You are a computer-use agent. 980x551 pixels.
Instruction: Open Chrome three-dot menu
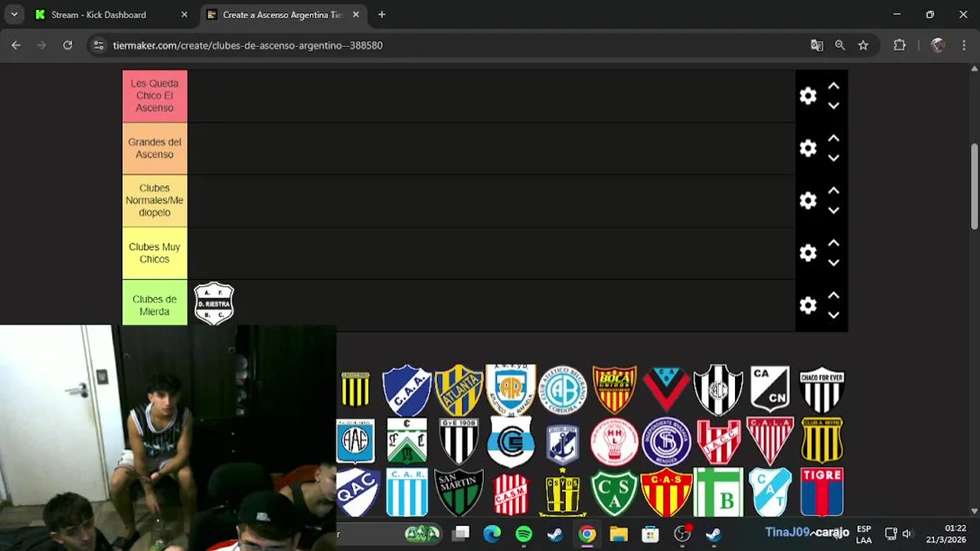pyautogui.click(x=964, y=45)
